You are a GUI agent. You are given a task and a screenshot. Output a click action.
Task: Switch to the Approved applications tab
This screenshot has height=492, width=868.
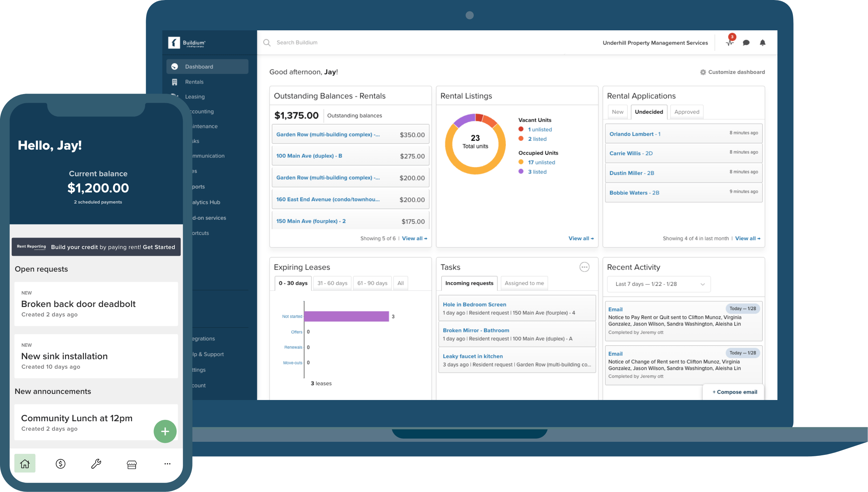tap(687, 112)
